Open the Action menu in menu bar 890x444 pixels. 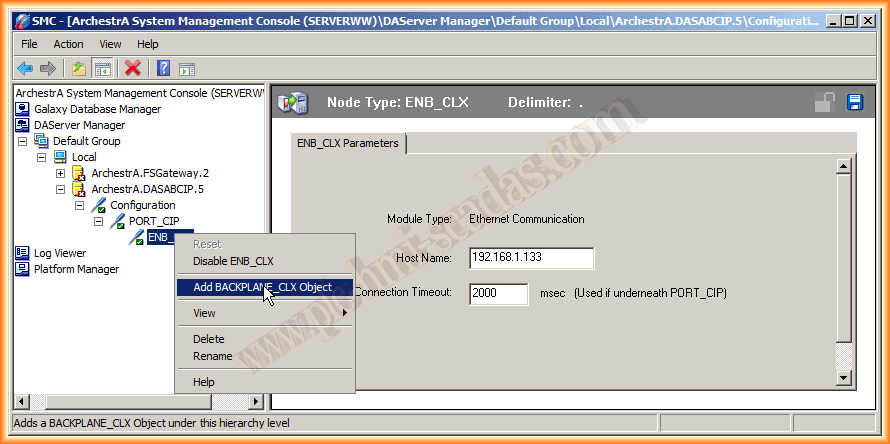tap(68, 44)
